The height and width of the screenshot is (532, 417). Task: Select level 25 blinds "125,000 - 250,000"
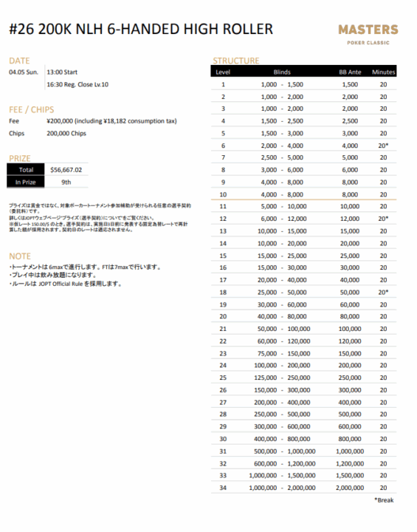tap(282, 378)
